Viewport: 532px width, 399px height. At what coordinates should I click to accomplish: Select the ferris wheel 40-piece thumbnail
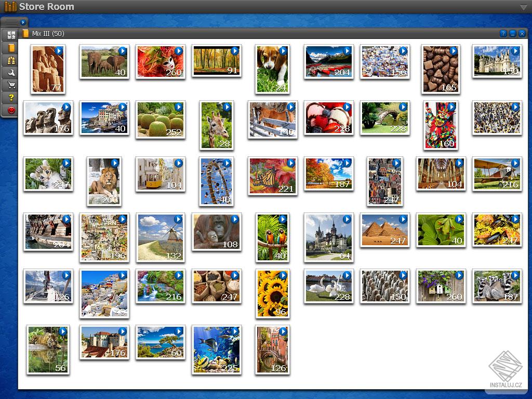216,181
